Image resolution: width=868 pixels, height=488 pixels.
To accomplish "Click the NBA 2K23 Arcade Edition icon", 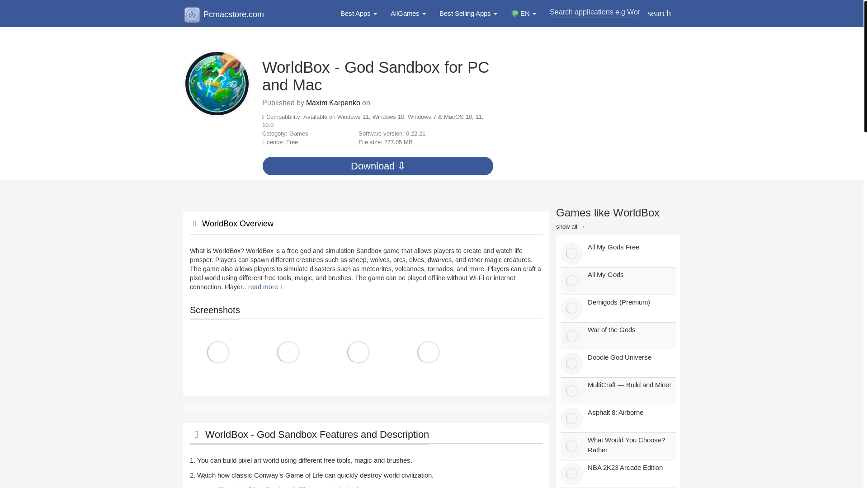I will pyautogui.click(x=571, y=474).
